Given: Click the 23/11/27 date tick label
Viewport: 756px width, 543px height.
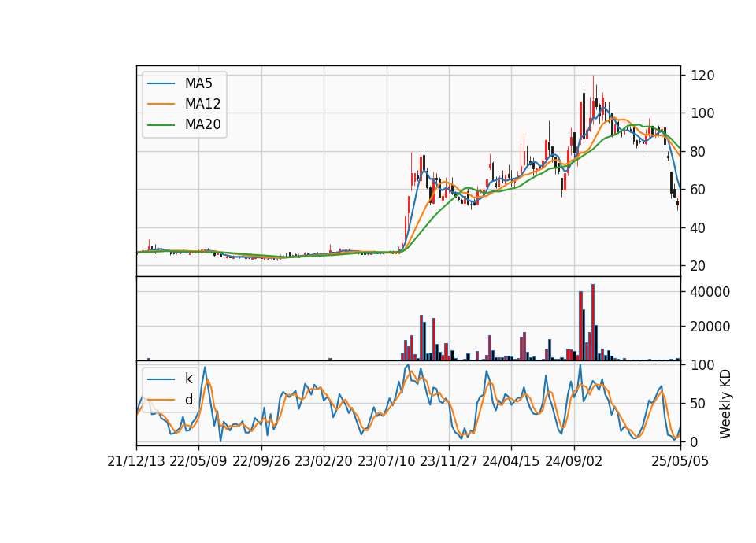Looking at the screenshot, I should 449,461.
